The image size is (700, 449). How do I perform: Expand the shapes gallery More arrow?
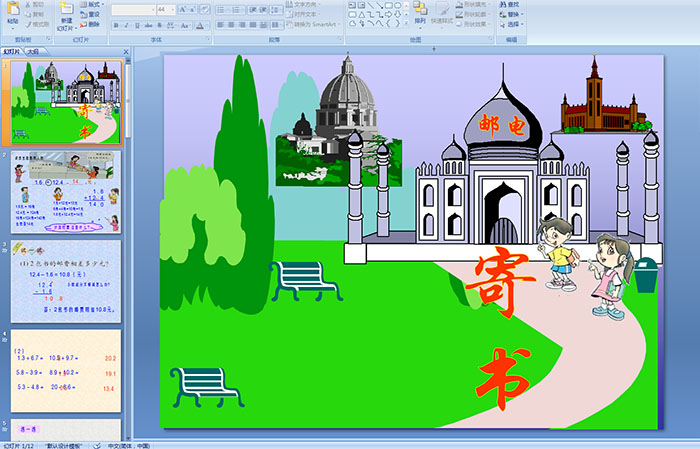click(x=406, y=23)
